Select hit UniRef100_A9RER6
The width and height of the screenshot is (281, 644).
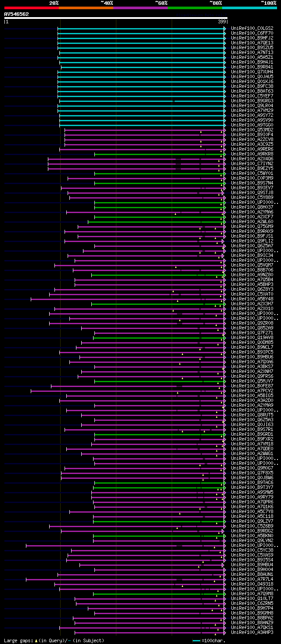(x=252, y=149)
